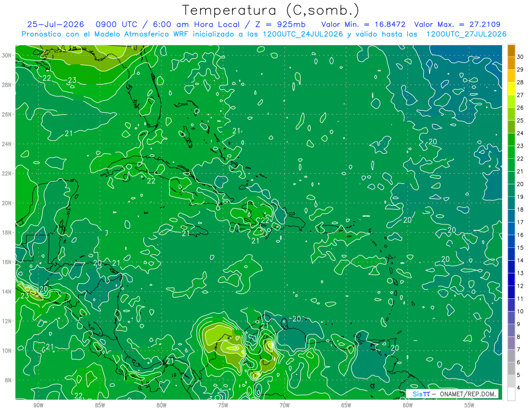Click the '30N' latitude axis label

point(7,55)
